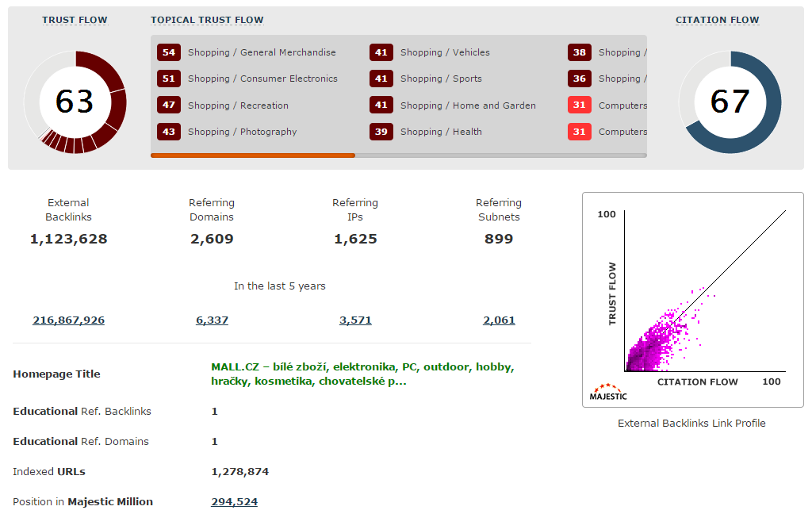Click the Referring Domains value 2,609
This screenshot has width=812, height=514.
tap(212, 239)
